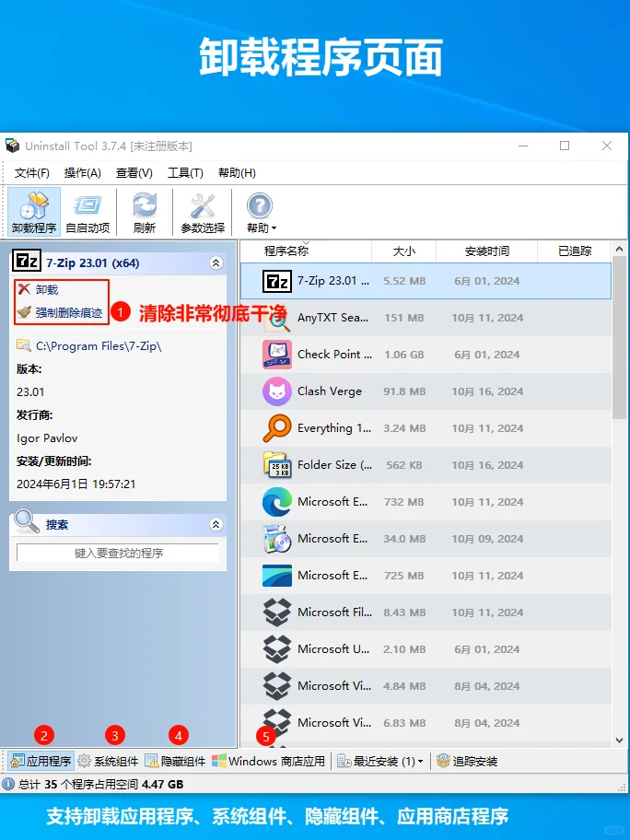Click the info icon in status bar

(8, 785)
